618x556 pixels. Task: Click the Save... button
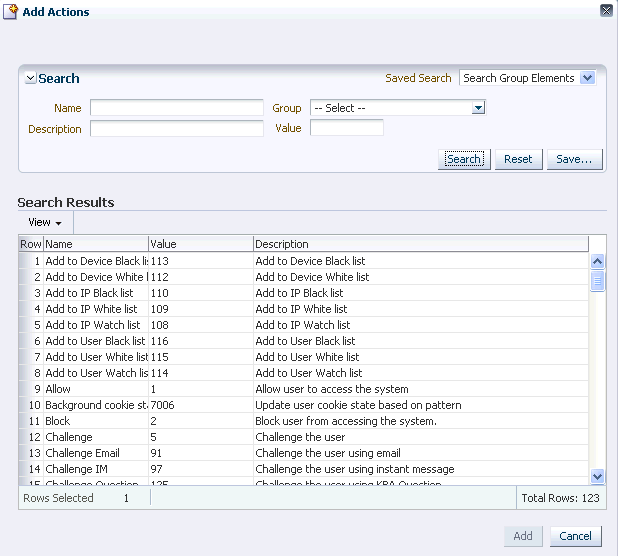pos(574,159)
